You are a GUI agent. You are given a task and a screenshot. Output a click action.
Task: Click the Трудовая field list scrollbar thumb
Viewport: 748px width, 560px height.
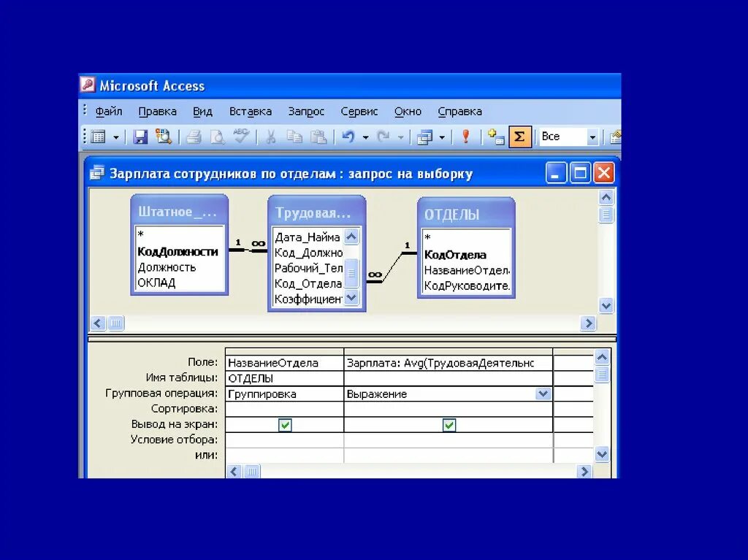[351, 273]
